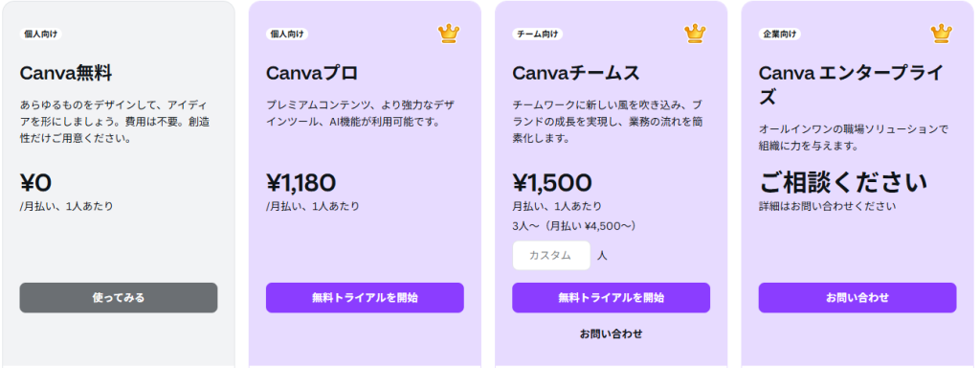Select the Canva エンタープライズ plan heading
Image resolution: width=980 pixels, height=368 pixels.
(851, 85)
